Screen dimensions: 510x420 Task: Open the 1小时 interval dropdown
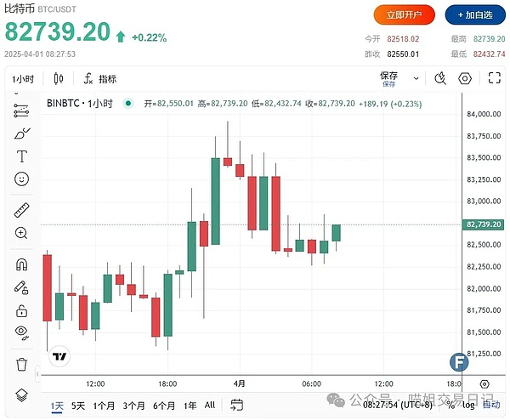pos(22,79)
